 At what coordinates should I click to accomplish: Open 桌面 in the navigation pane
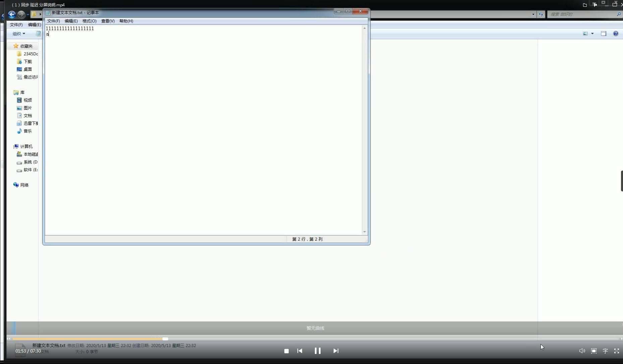[x=27, y=69]
